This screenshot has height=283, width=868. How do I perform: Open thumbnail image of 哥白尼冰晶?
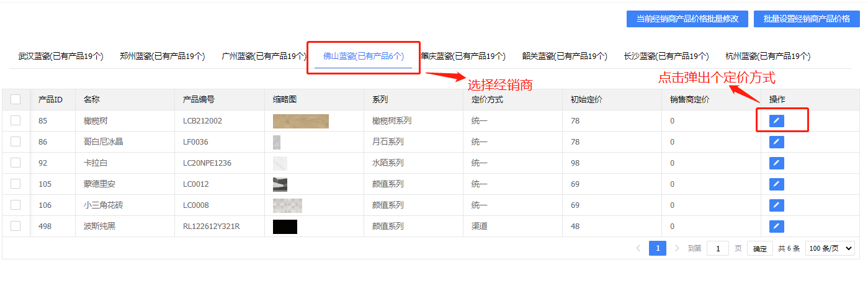click(x=277, y=142)
